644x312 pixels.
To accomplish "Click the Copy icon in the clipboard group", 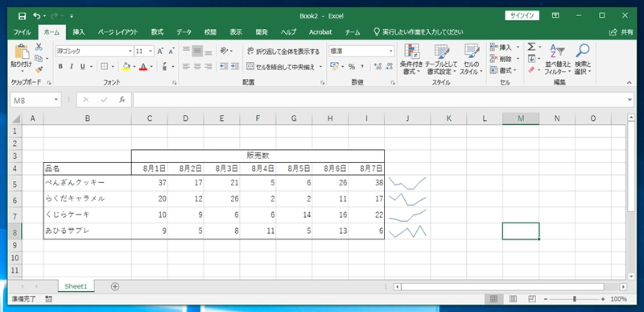I will coord(39,59).
